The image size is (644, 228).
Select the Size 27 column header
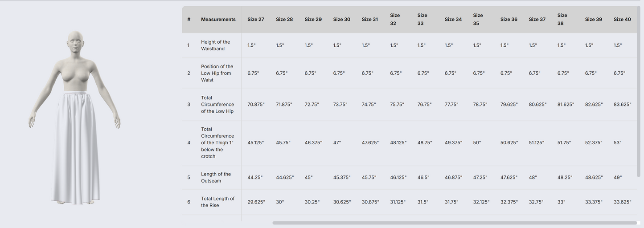click(256, 20)
